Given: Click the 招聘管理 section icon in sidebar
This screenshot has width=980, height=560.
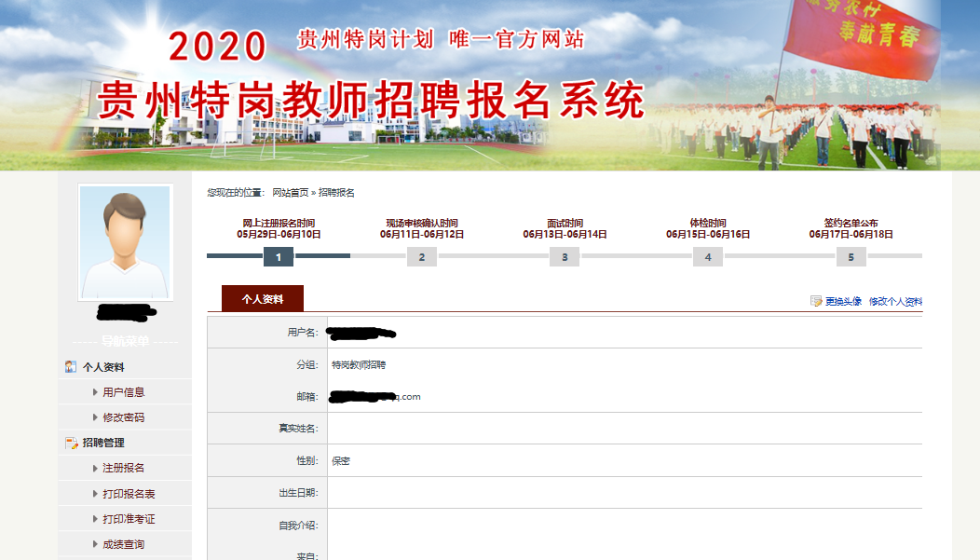Looking at the screenshot, I should point(71,443).
